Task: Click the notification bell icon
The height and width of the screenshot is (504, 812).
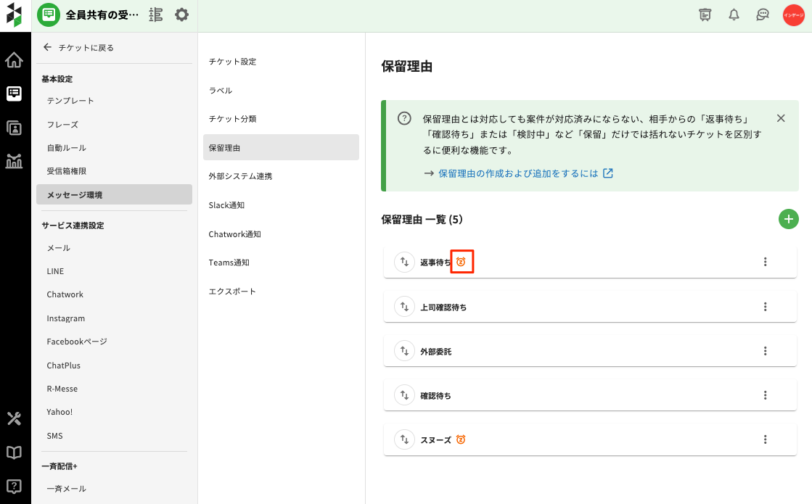Action: point(734,15)
